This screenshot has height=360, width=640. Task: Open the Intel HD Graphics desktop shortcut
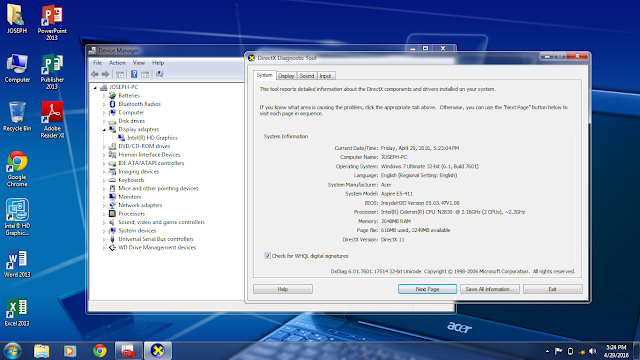[17, 217]
